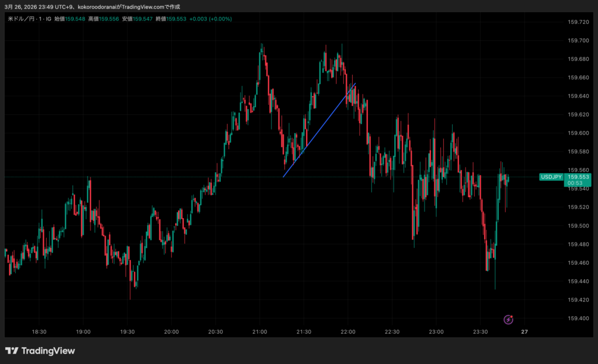Click the 159.620 price scale label

578,115
